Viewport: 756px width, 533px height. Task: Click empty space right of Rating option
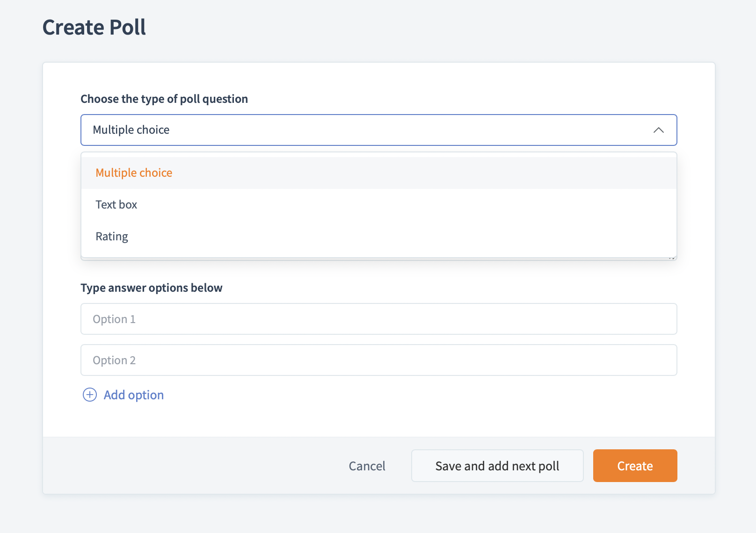coord(398,237)
